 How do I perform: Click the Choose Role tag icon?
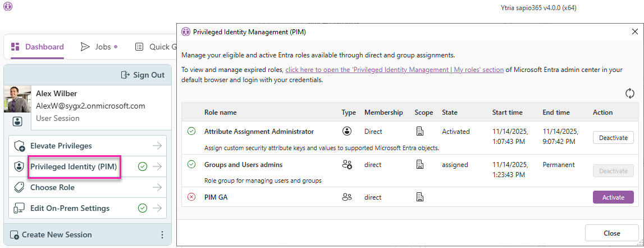coord(19,187)
